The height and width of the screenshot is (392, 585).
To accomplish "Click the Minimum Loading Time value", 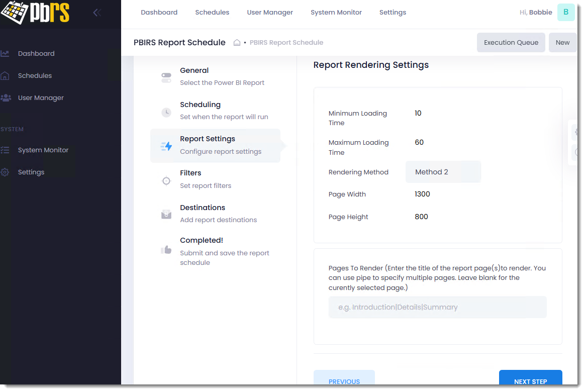I will (418, 114).
